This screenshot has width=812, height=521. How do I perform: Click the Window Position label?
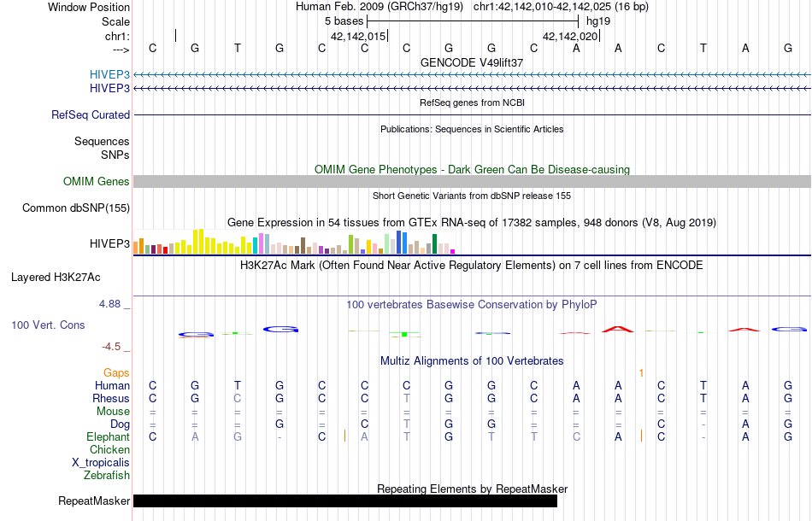[89, 7]
